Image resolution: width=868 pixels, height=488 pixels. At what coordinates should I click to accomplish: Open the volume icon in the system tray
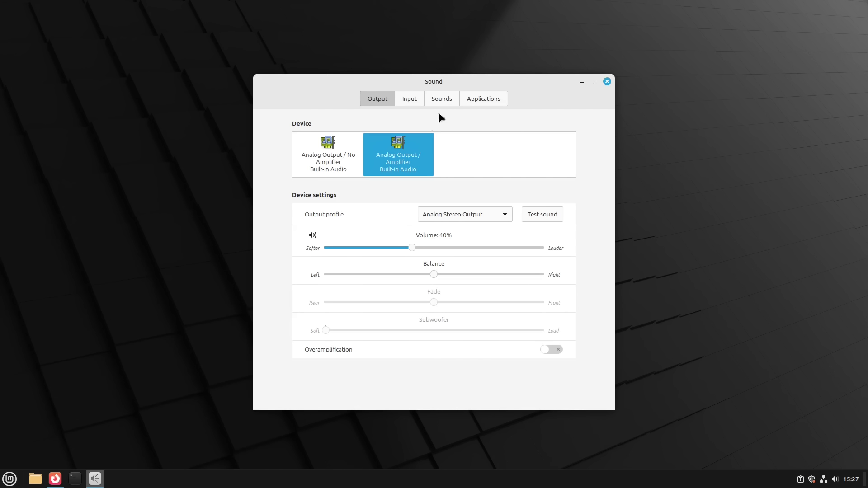(x=834, y=479)
